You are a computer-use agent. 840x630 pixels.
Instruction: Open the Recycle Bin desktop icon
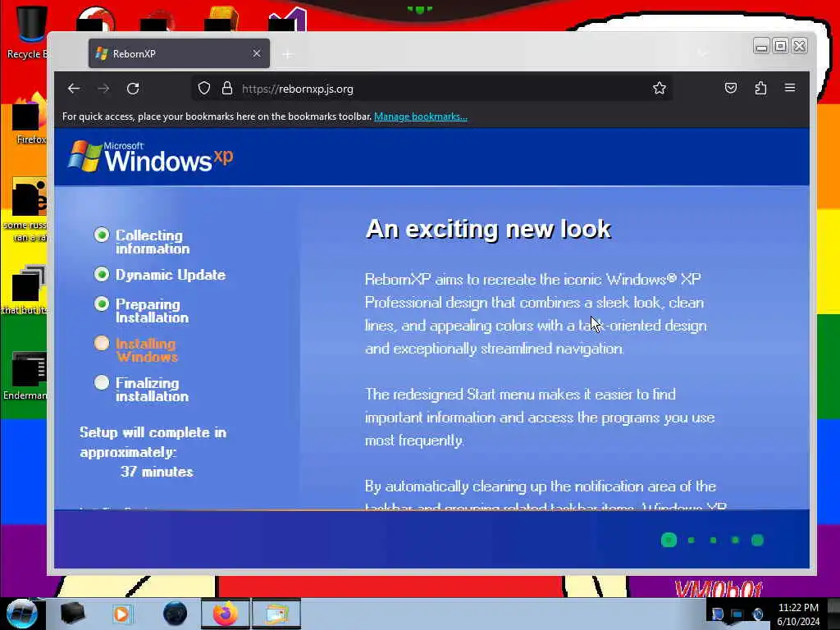31,31
